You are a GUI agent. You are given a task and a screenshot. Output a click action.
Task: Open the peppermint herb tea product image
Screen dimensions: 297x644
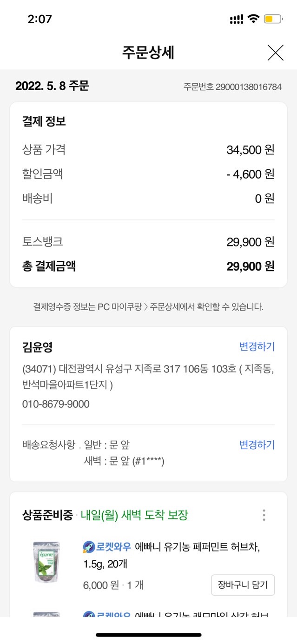(x=46, y=562)
